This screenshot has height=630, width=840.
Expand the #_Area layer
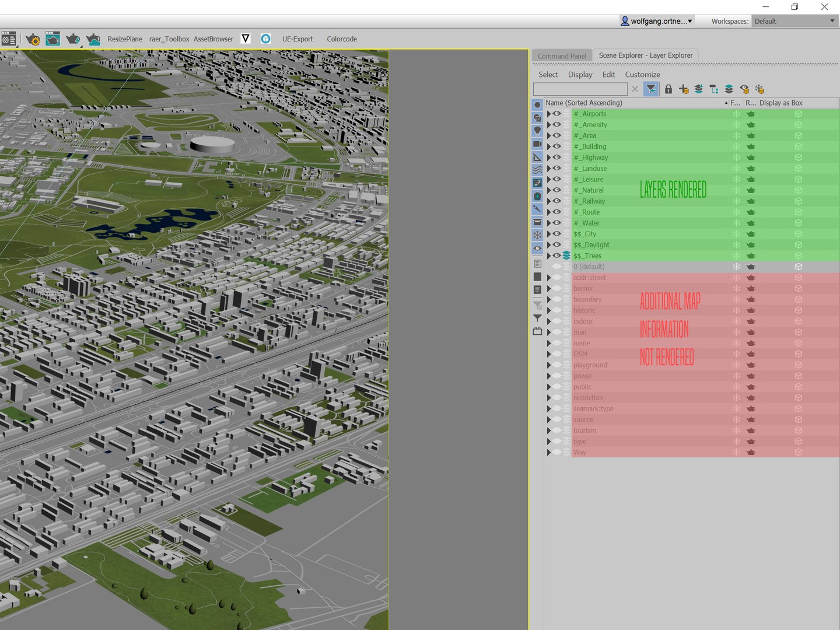[x=548, y=135]
